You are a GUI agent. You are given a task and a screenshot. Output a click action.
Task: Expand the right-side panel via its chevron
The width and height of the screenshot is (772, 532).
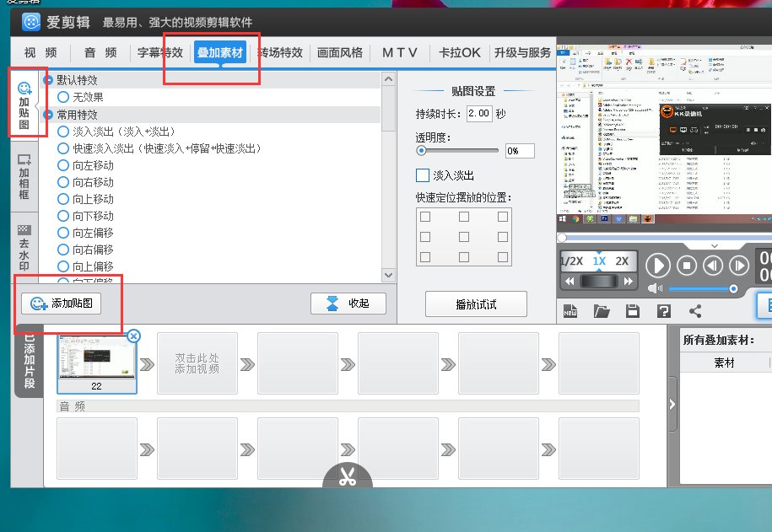coord(671,404)
